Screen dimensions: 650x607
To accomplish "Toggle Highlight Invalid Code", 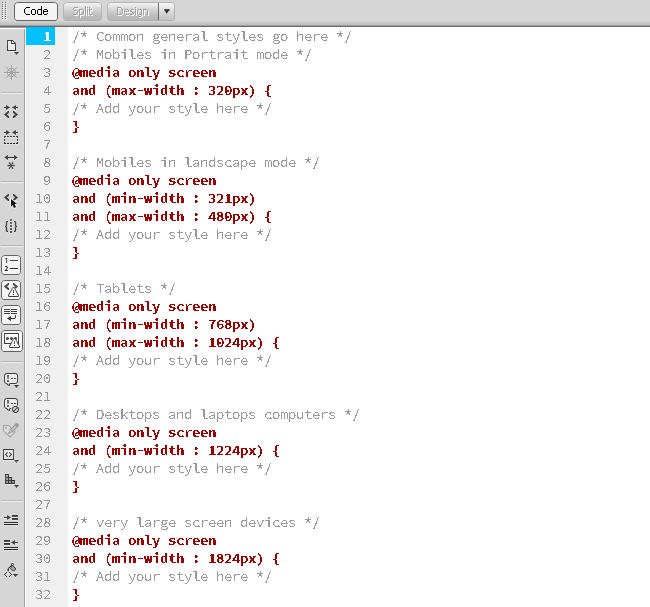I will (x=12, y=290).
